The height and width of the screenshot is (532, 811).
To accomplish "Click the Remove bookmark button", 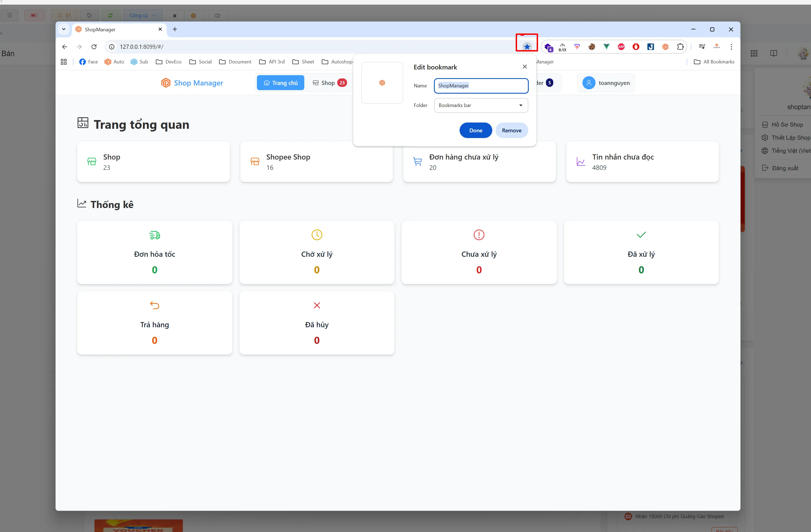I will point(512,130).
